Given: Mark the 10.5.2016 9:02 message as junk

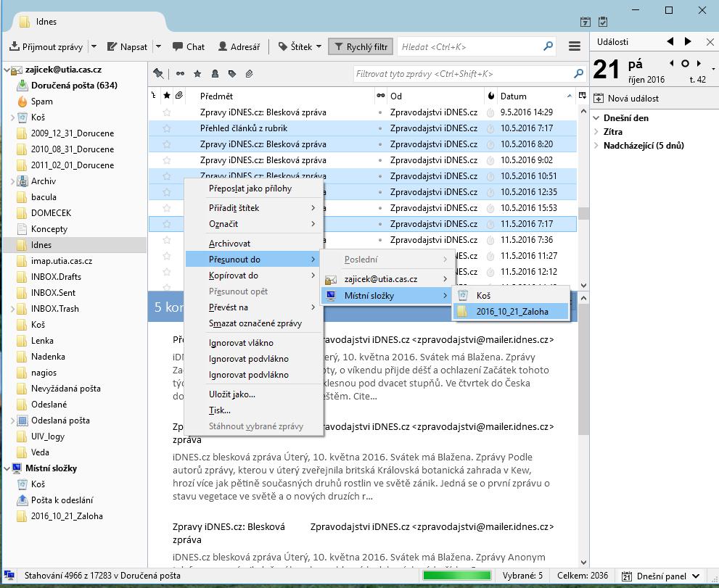Looking at the screenshot, I should 490,160.
